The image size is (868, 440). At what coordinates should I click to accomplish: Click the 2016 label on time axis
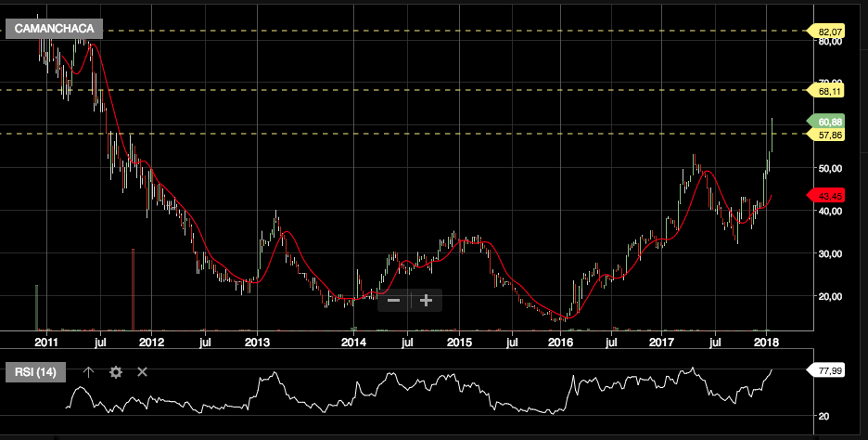pyautogui.click(x=560, y=343)
